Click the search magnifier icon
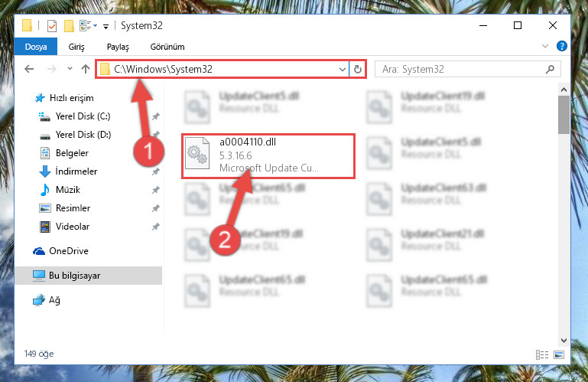Screen dimensions: 588x382 tap(550, 69)
